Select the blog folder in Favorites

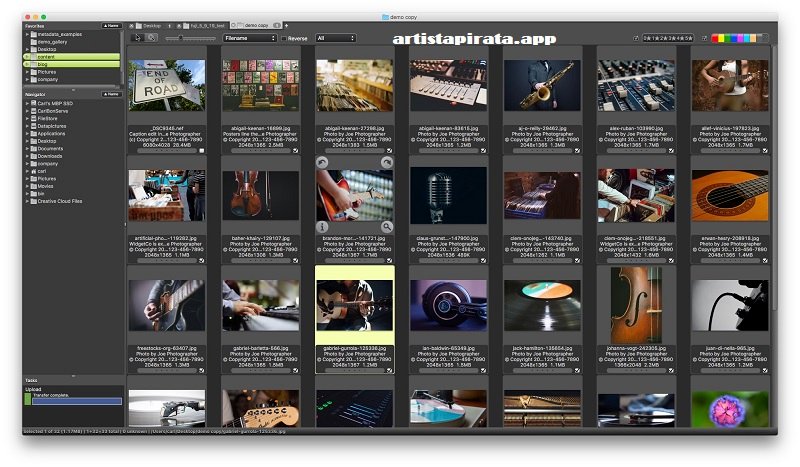coord(72,64)
